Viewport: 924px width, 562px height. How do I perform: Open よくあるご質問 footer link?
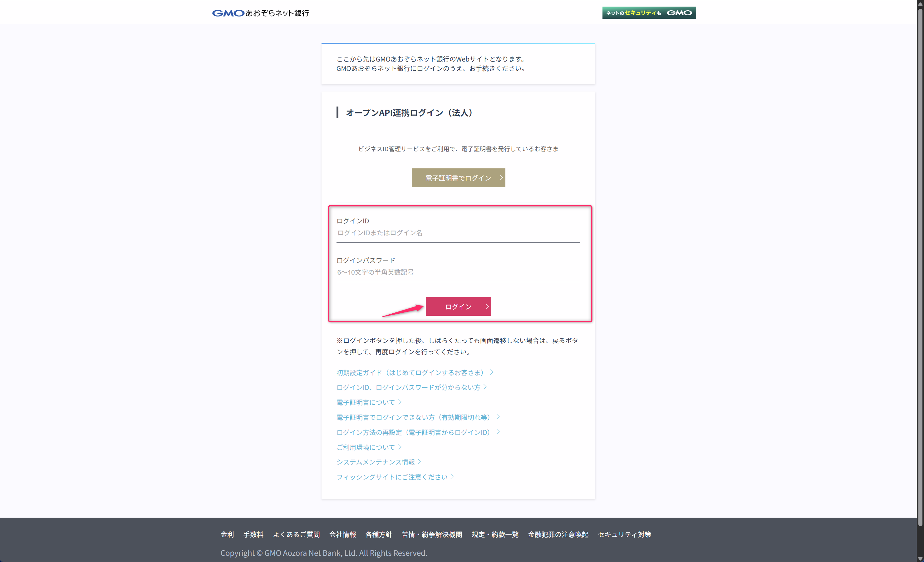[296, 534]
